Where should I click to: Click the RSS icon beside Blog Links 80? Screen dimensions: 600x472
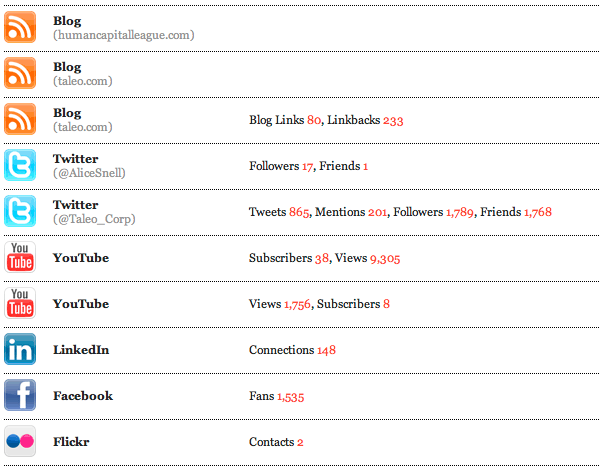(x=20, y=119)
